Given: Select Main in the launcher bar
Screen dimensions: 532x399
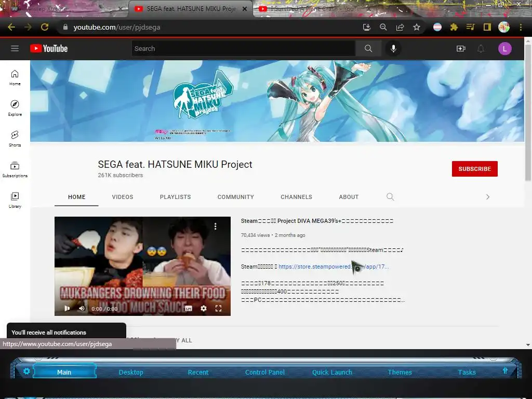Looking at the screenshot, I should 64,372.
